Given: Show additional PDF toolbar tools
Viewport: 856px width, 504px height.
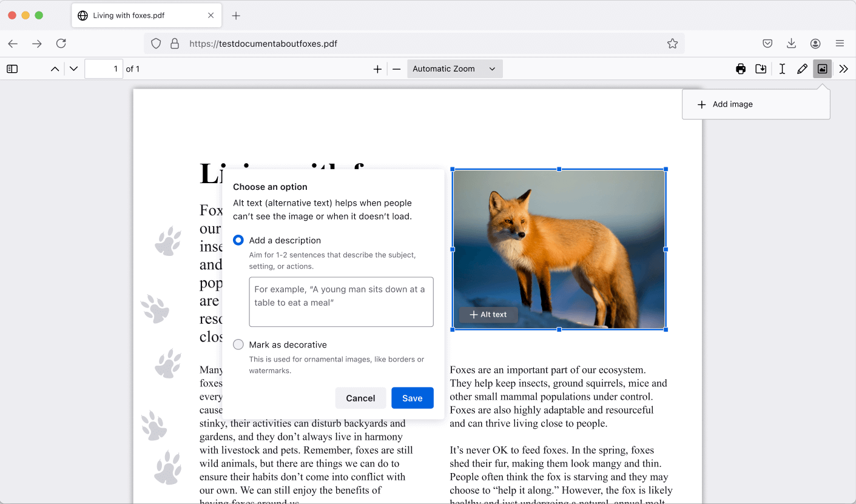Looking at the screenshot, I should tap(844, 69).
